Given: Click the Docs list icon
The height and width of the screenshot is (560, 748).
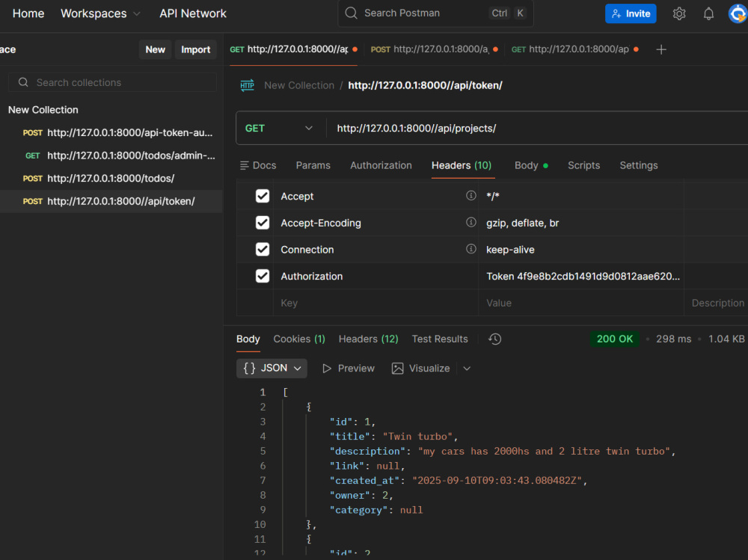Looking at the screenshot, I should 245,165.
